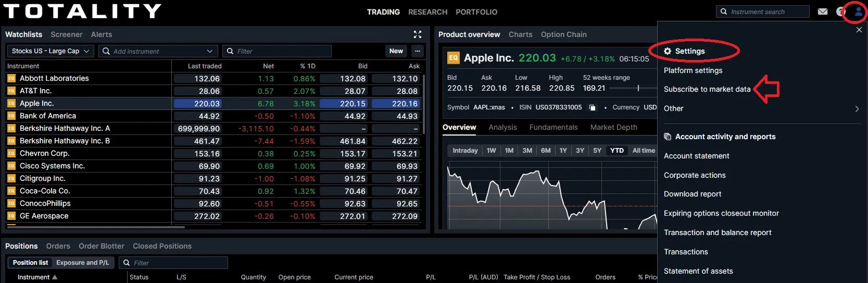Open the Fundamentals tab
Screen dimensions: 868x283
pyautogui.click(x=553, y=127)
